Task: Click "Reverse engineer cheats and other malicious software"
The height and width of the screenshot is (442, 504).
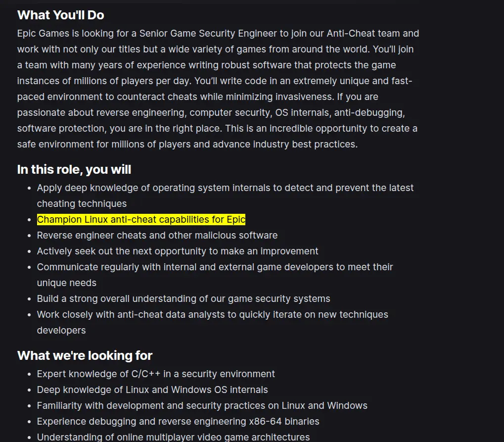Action: (x=157, y=235)
